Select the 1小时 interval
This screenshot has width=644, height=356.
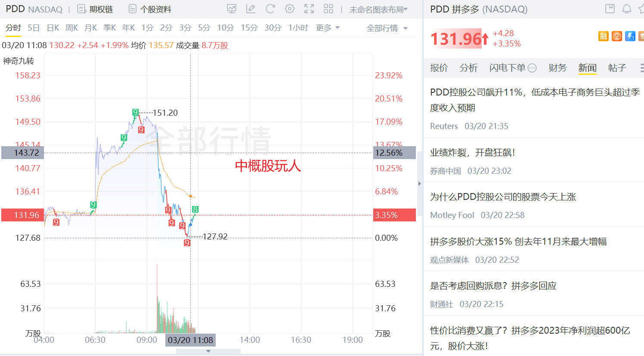298,28
